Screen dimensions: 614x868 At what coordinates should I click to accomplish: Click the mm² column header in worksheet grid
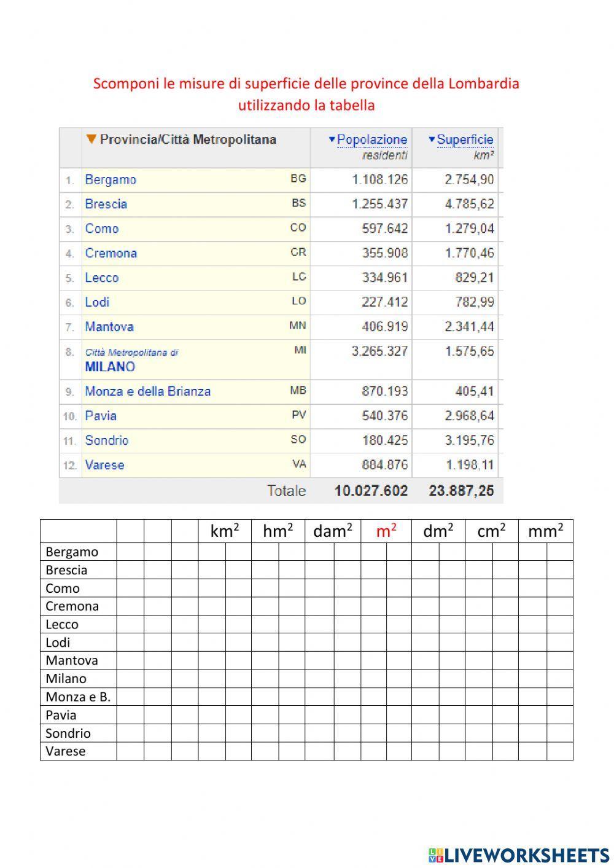(546, 531)
